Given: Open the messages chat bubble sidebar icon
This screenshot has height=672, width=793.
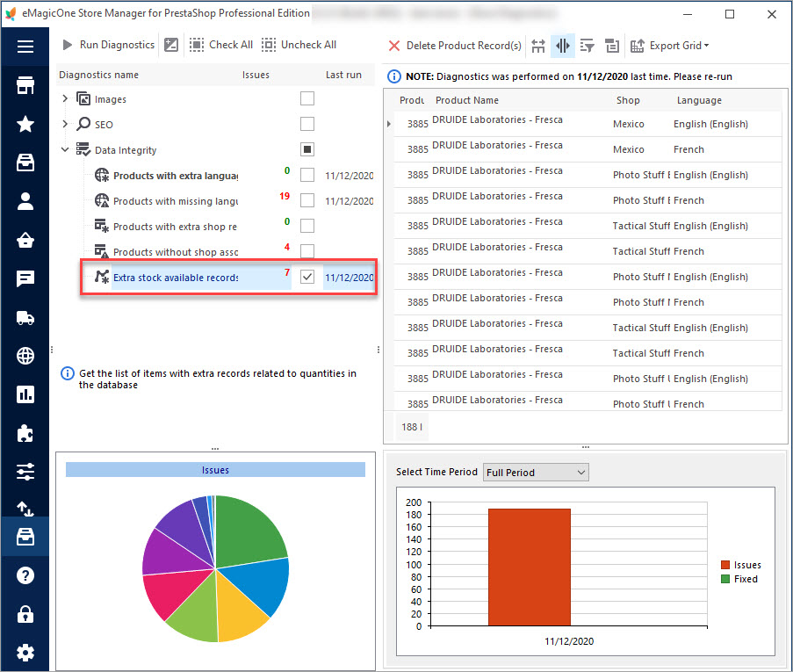Looking at the screenshot, I should [x=25, y=278].
